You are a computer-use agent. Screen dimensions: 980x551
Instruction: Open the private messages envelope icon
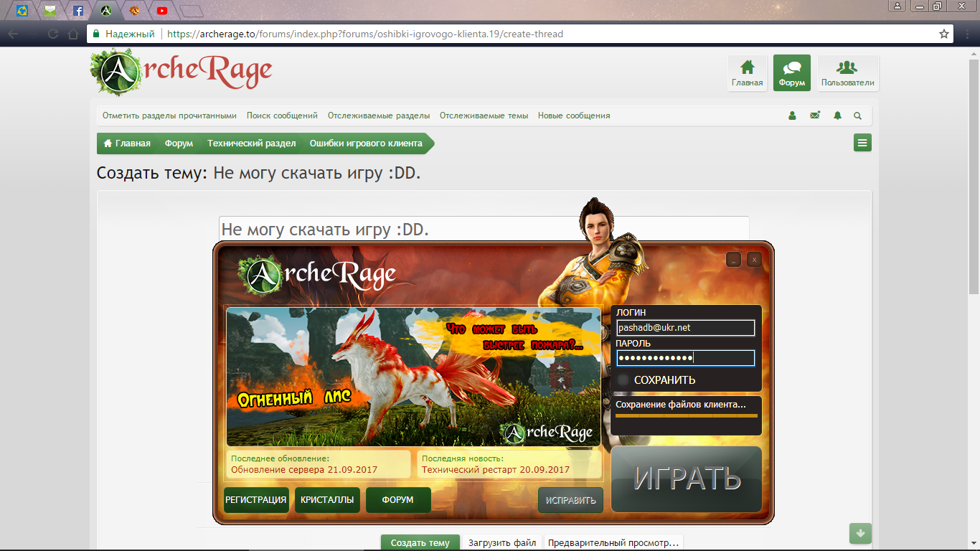point(815,116)
